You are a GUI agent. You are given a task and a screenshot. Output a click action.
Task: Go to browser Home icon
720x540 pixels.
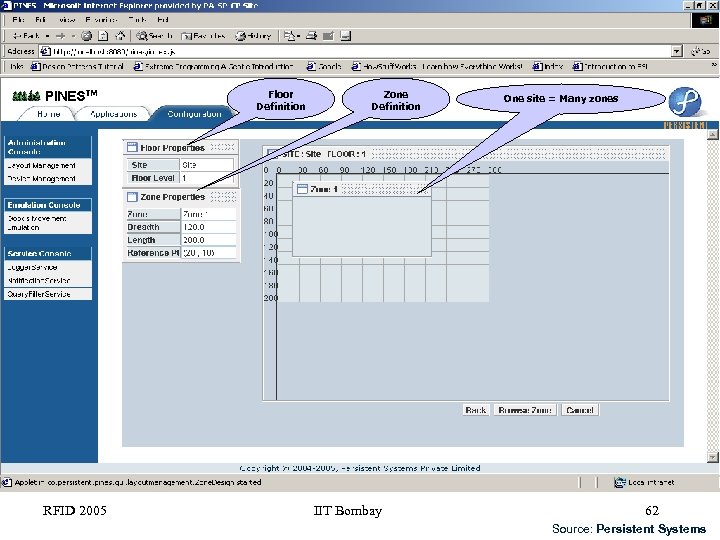[x=120, y=35]
